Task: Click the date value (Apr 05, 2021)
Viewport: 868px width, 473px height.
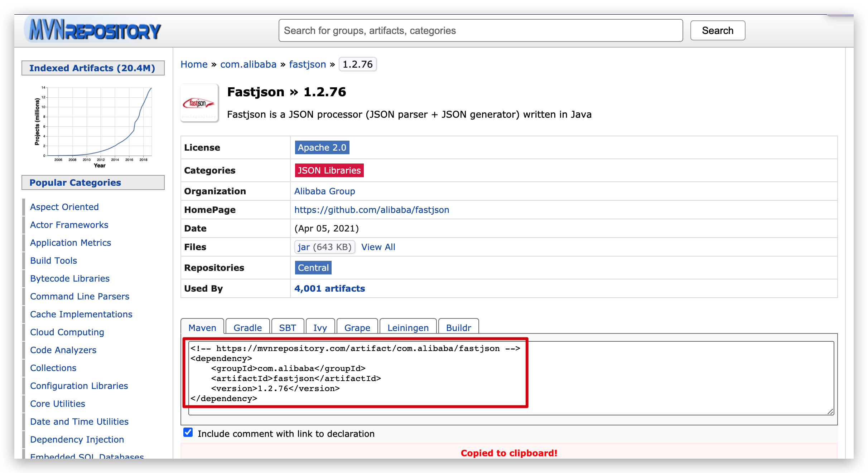Action: coord(327,228)
